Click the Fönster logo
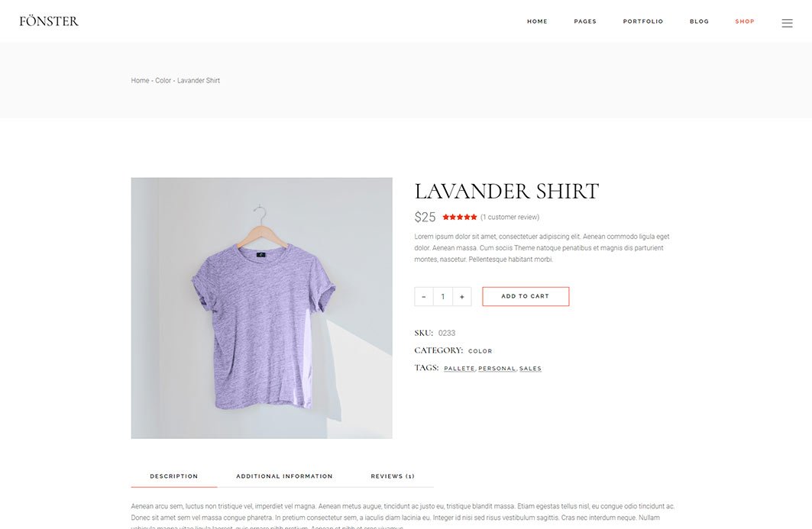This screenshot has width=812, height=529. coord(49,21)
